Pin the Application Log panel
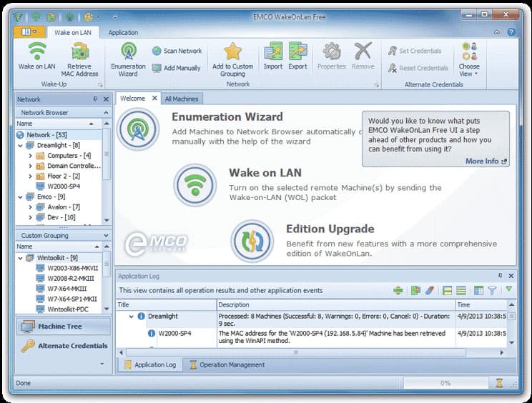Viewport: 532px width, 403px height. 500,276
